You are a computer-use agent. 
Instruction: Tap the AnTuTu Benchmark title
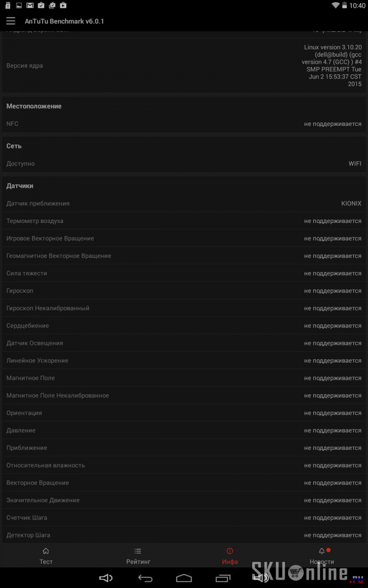pyautogui.click(x=64, y=21)
